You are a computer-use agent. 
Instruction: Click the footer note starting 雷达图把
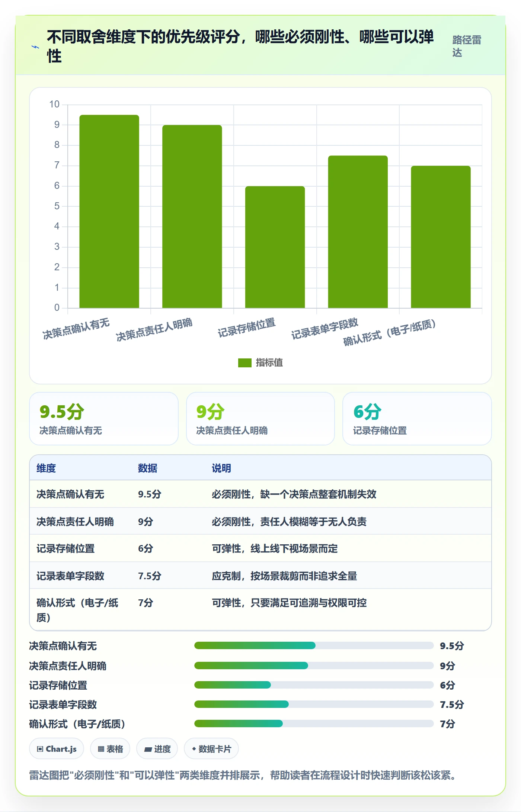point(243,775)
